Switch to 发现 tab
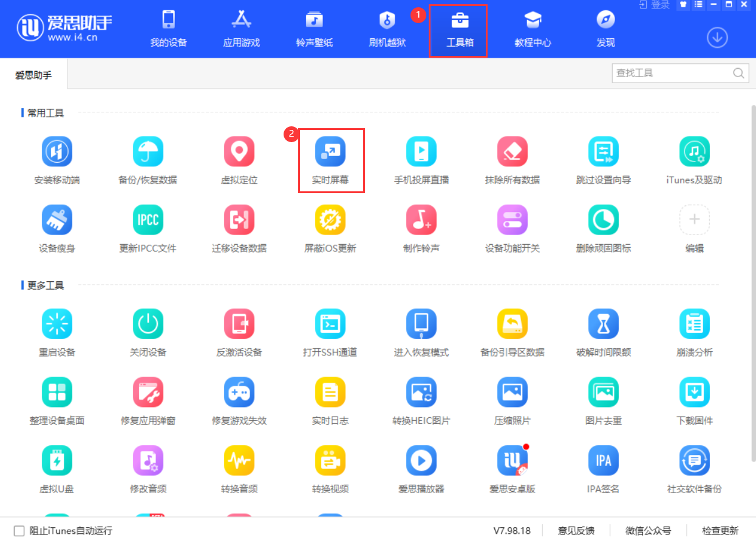 [x=606, y=29]
